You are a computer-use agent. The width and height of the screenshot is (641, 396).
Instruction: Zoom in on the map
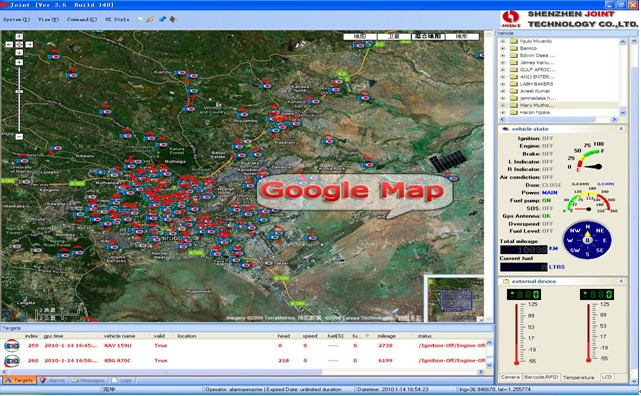tap(19, 62)
